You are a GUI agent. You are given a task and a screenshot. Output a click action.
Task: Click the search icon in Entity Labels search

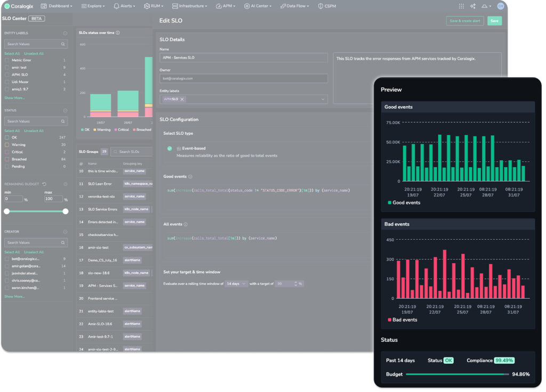click(63, 44)
